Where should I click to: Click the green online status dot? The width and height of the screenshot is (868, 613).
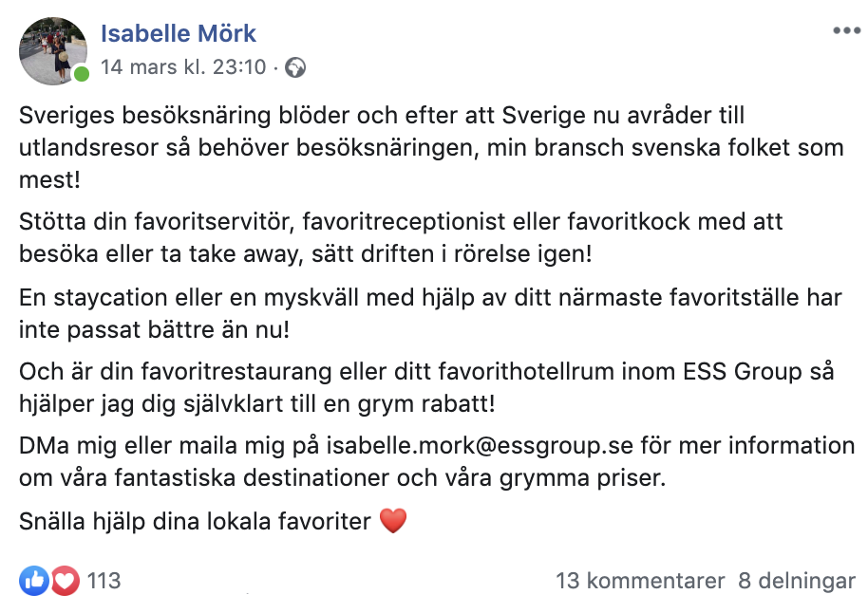pyautogui.click(x=82, y=74)
